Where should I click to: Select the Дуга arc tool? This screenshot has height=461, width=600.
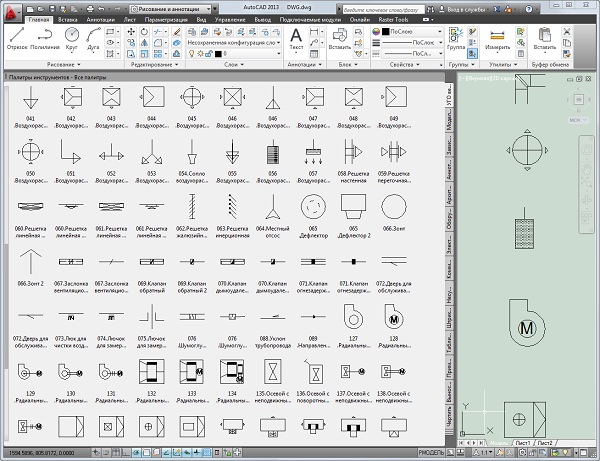(x=96, y=37)
